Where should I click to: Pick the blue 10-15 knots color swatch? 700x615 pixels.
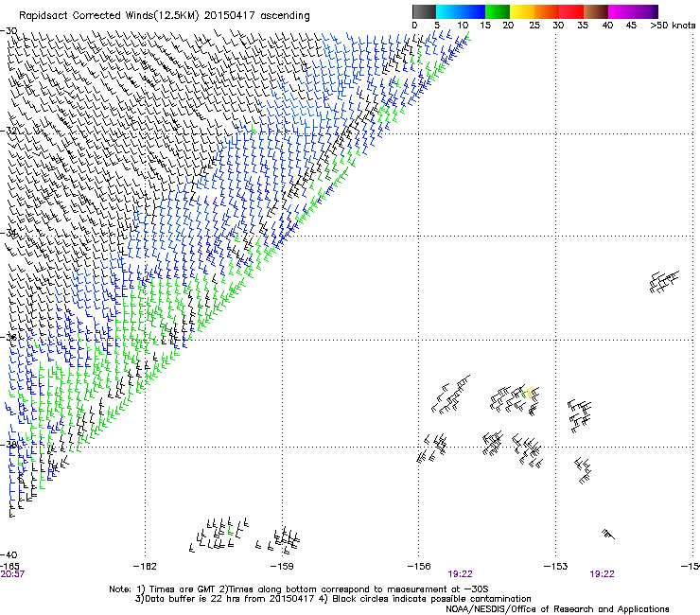tap(473, 11)
